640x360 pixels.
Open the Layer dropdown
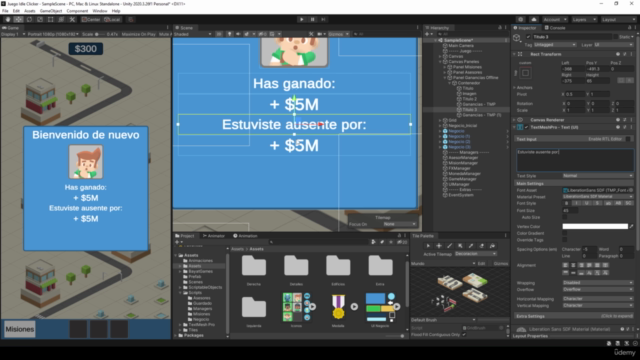click(613, 44)
